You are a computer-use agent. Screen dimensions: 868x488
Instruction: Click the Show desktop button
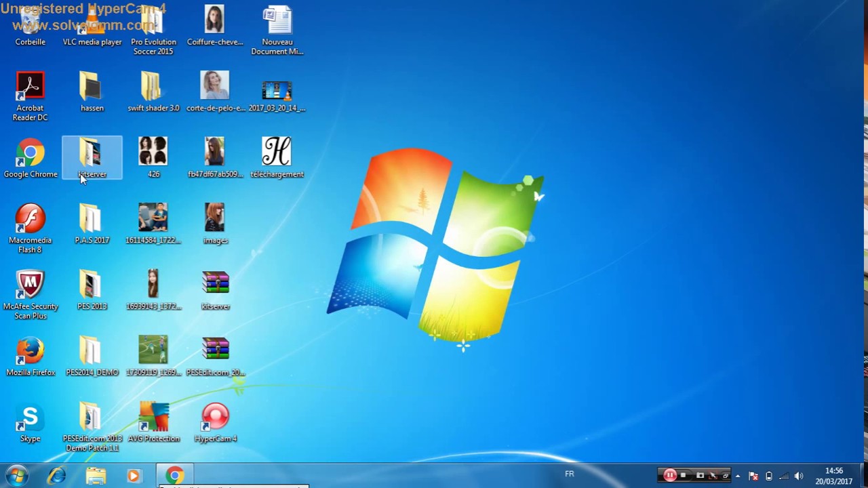pos(863,476)
